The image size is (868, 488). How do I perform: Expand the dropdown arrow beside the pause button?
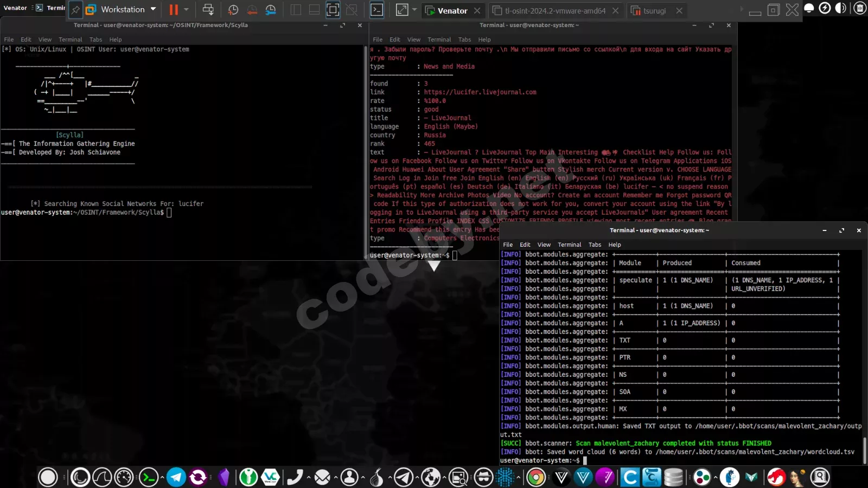(185, 10)
